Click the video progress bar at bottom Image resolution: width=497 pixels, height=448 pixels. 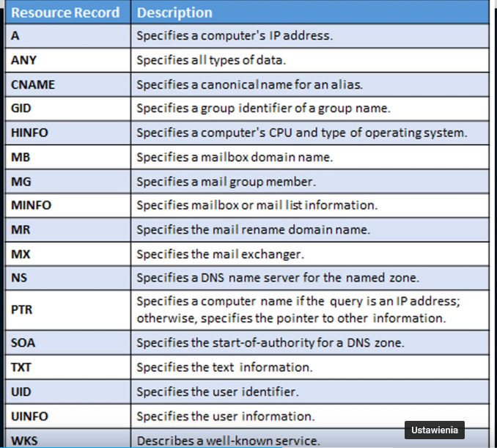248,447
